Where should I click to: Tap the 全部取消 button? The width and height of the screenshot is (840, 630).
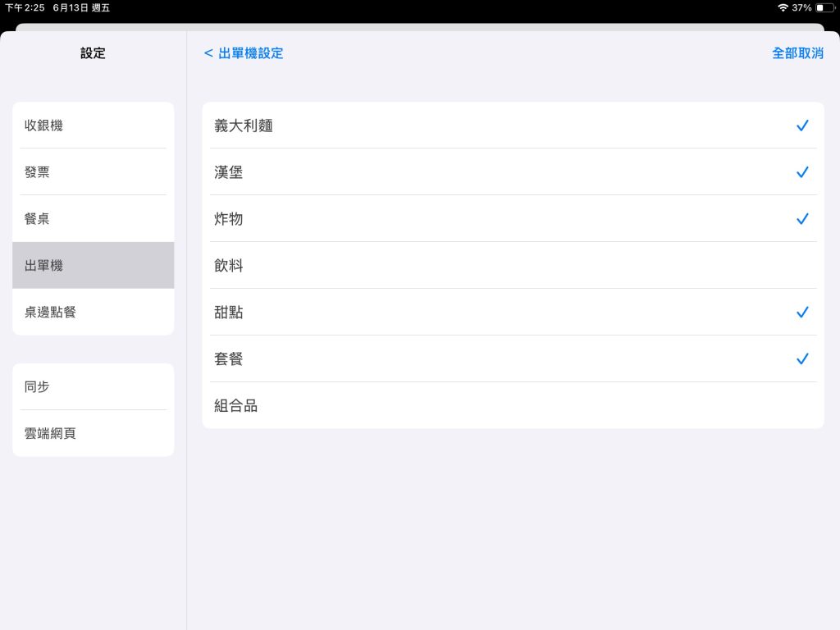(797, 53)
